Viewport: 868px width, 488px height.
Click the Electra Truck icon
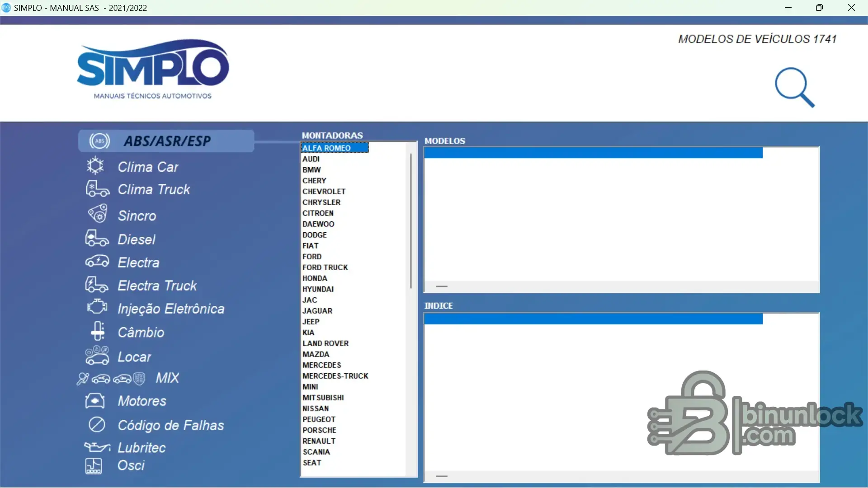pos(97,285)
